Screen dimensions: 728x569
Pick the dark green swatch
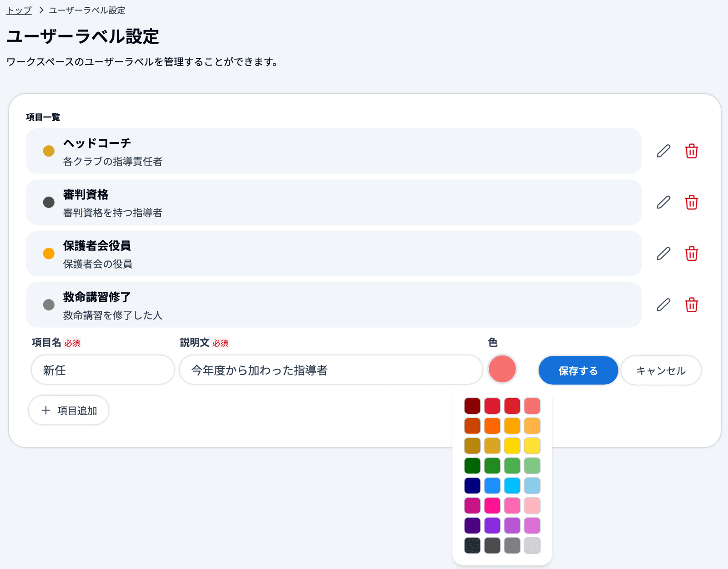point(472,466)
